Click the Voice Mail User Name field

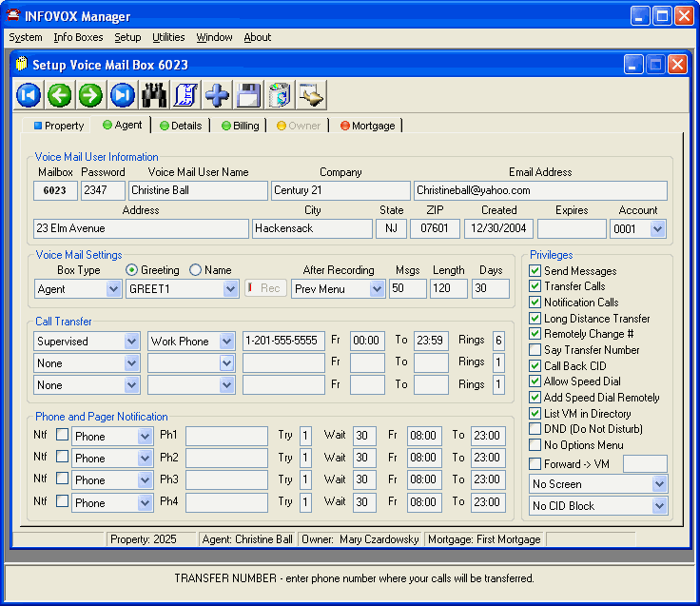coord(198,190)
